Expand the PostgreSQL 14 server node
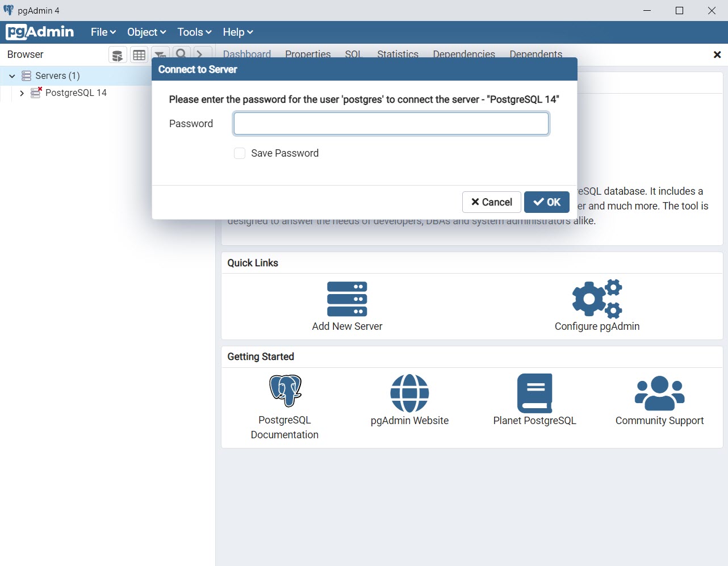 22,93
